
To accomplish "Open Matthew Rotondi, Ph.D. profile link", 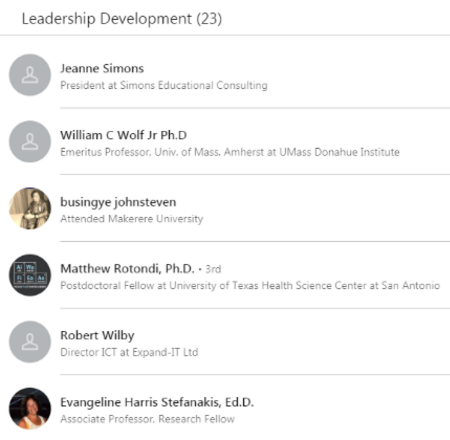I will (127, 269).
